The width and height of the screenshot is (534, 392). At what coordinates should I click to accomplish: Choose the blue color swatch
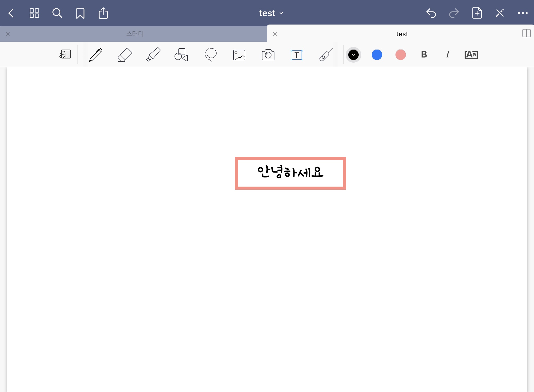377,55
